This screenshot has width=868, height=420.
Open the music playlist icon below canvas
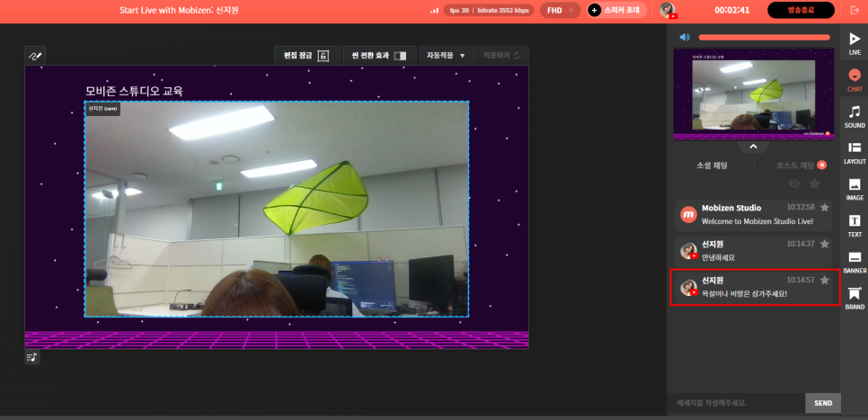[32, 357]
